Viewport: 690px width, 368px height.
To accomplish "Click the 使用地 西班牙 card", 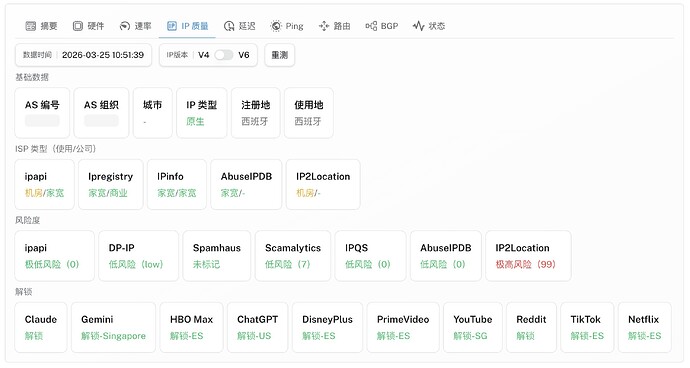I will [308, 113].
